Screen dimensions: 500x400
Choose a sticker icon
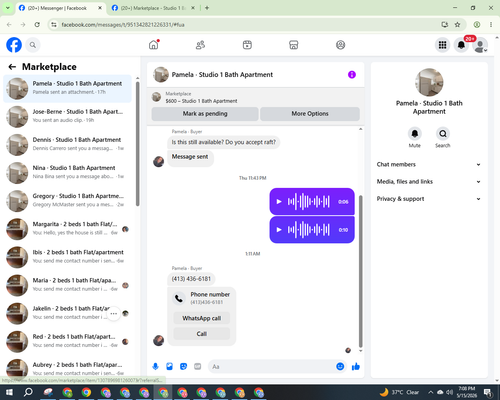183,367
